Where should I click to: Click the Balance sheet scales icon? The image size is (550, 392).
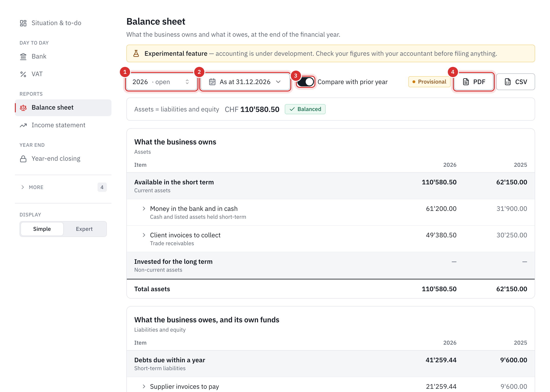coord(23,108)
